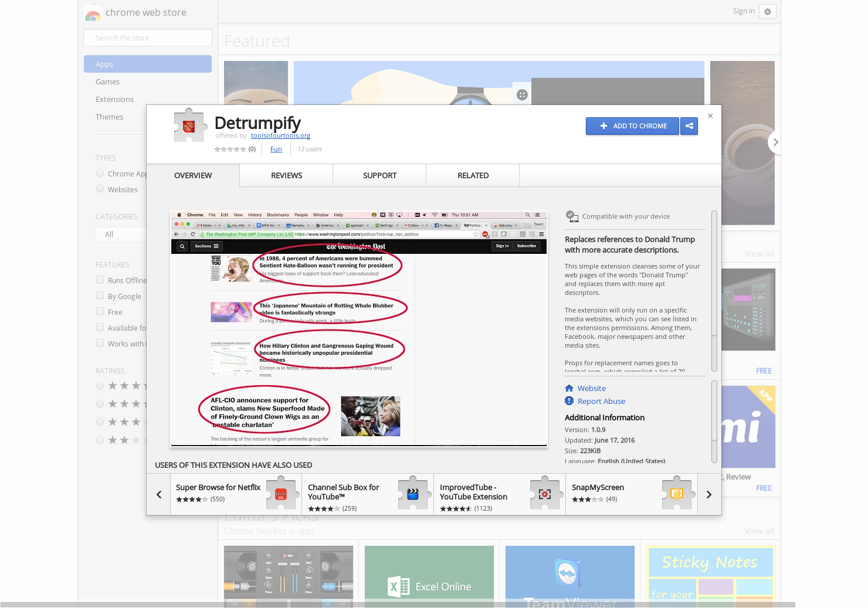The width and height of the screenshot is (868, 608).
Task: Click View all next to Editor's Picks
Action: pos(759,531)
